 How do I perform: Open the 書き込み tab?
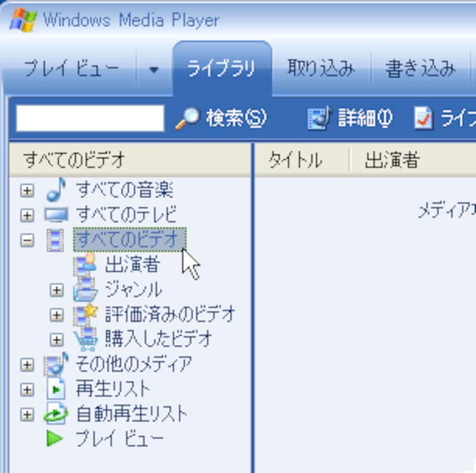(420, 68)
